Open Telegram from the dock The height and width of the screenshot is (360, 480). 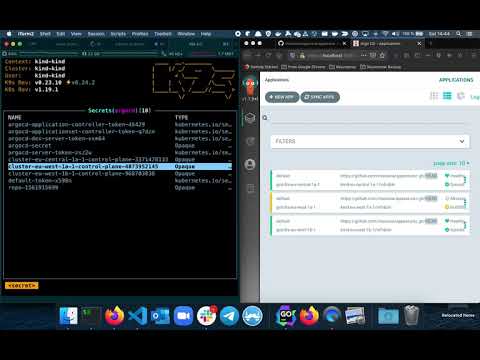click(229, 315)
